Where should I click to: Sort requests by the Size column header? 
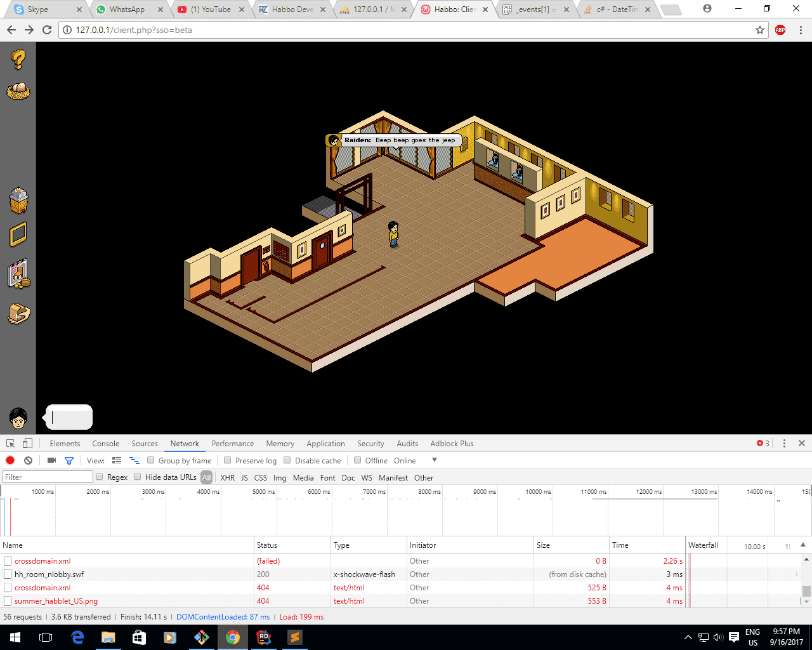point(571,545)
